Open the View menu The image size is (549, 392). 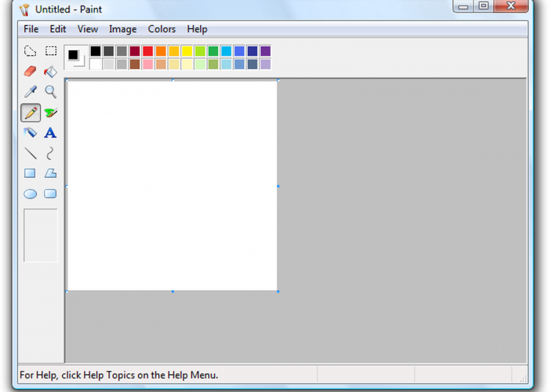(88, 29)
